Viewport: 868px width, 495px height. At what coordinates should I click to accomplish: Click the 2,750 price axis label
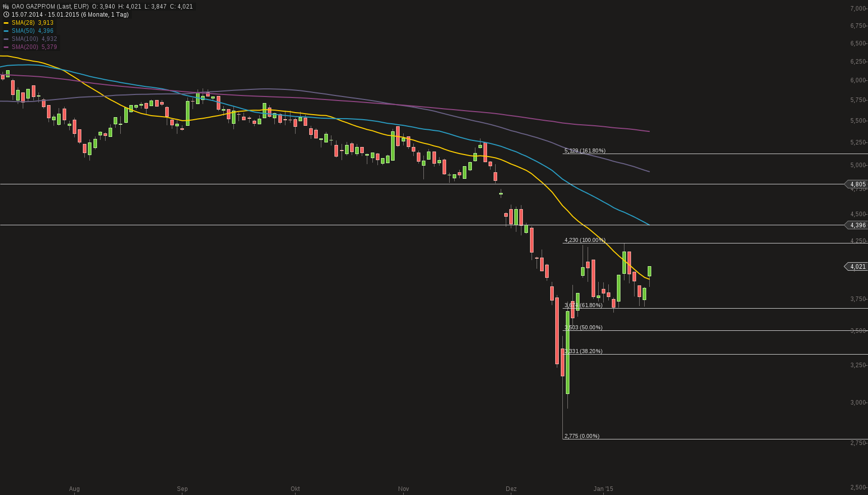coord(858,443)
